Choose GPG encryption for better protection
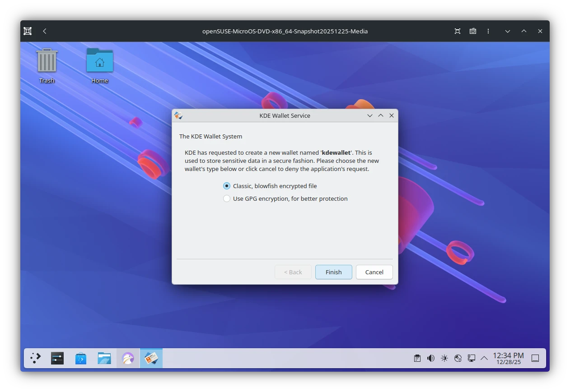This screenshot has width=570, height=392. [226, 198]
